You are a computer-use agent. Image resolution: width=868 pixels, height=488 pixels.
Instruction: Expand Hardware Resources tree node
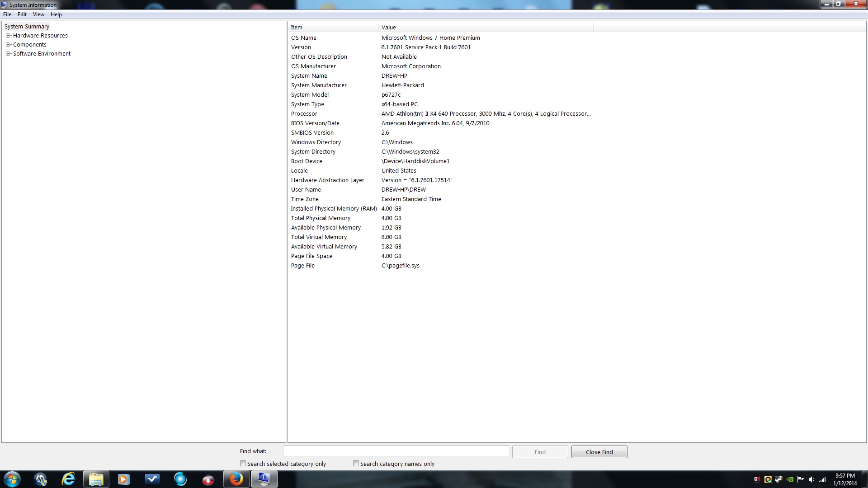(x=8, y=35)
